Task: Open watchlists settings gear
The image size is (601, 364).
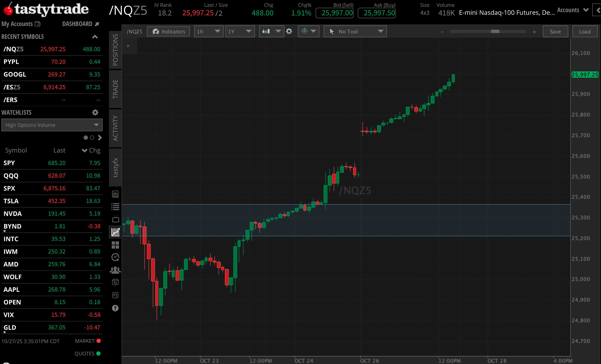Action: pos(95,112)
